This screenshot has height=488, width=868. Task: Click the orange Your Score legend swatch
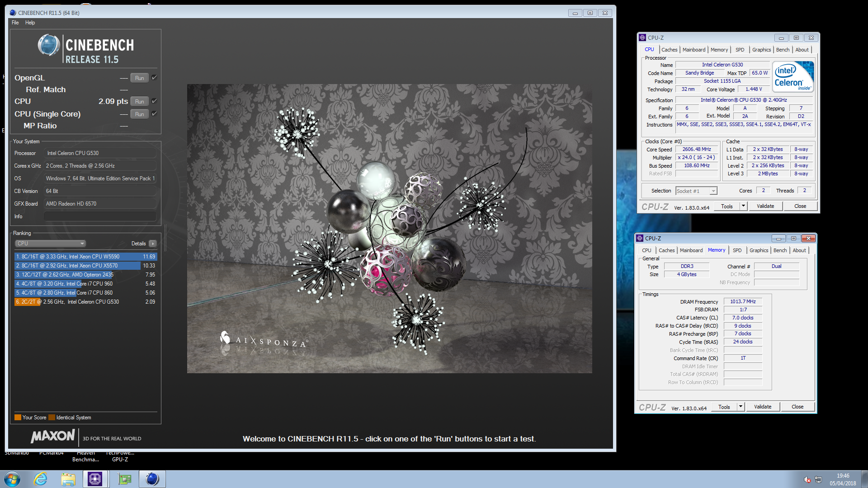click(x=18, y=418)
